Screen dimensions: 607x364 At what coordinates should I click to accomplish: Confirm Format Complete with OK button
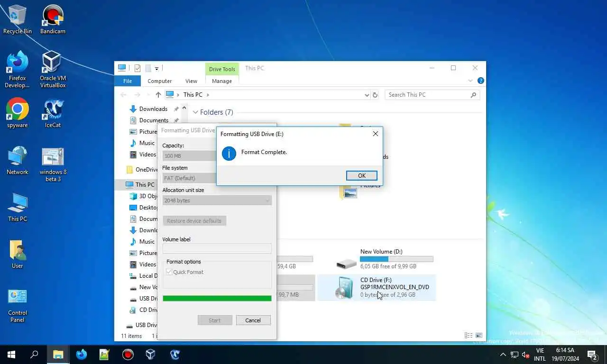(361, 175)
